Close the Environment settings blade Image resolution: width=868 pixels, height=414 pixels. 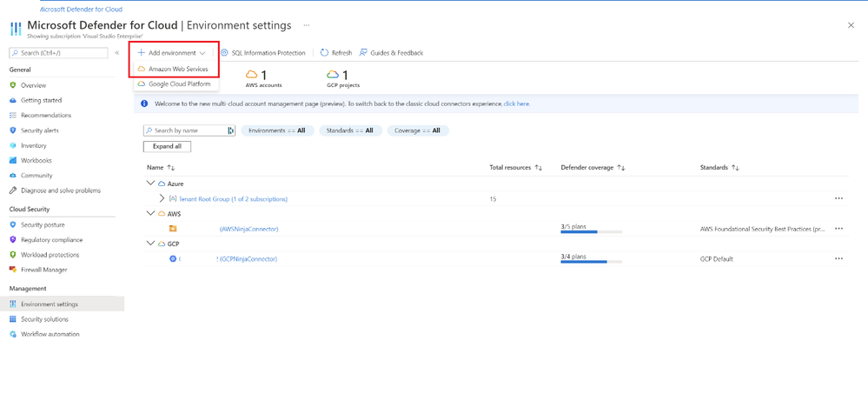pos(851,25)
